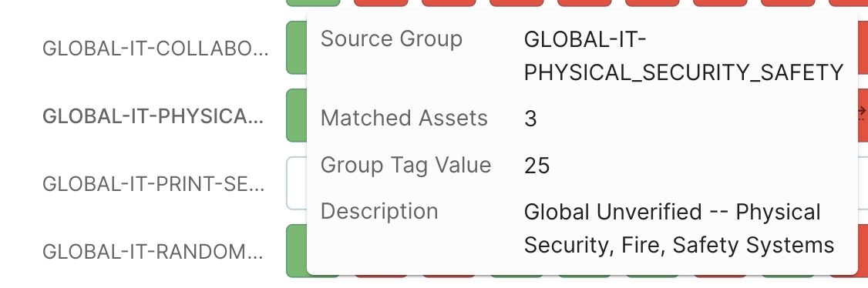Screen dimensions: 868x288
Task: Select the GLOBAL-IT-RANDOM... row label
Action: point(153,252)
